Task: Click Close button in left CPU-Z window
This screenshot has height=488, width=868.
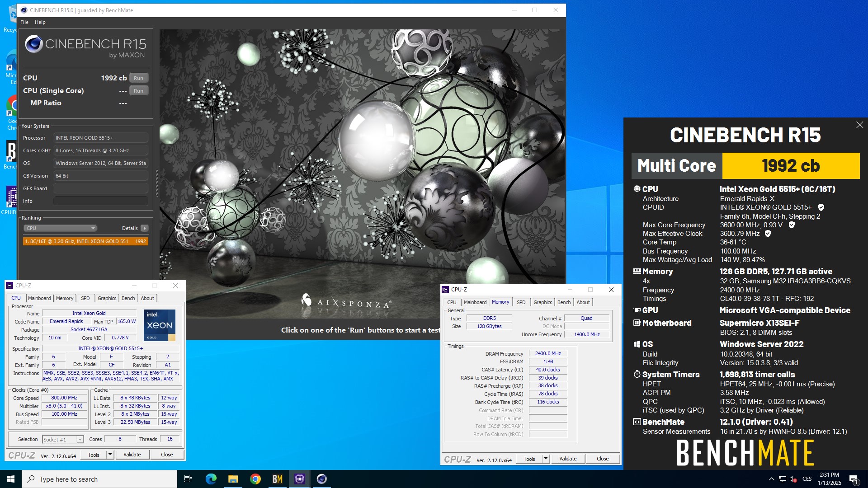Action: pos(167,455)
